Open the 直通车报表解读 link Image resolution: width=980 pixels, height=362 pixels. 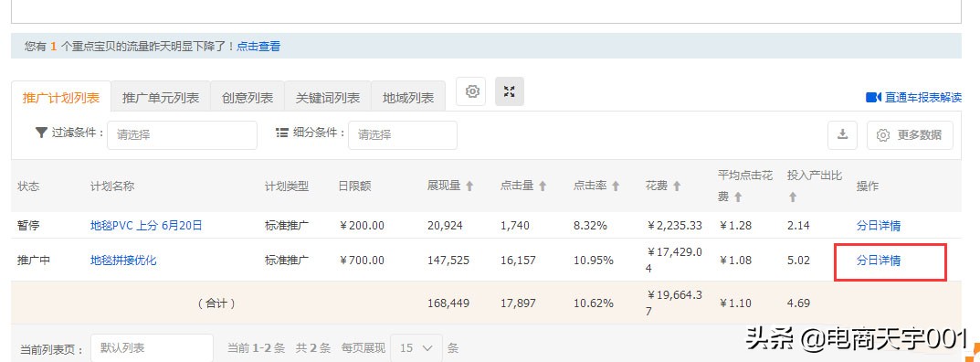coord(923,97)
